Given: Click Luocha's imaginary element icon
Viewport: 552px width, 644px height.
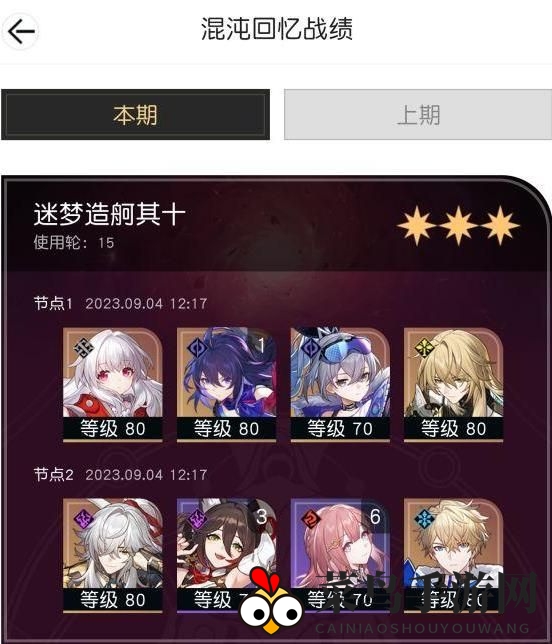Looking at the screenshot, I should (x=424, y=348).
